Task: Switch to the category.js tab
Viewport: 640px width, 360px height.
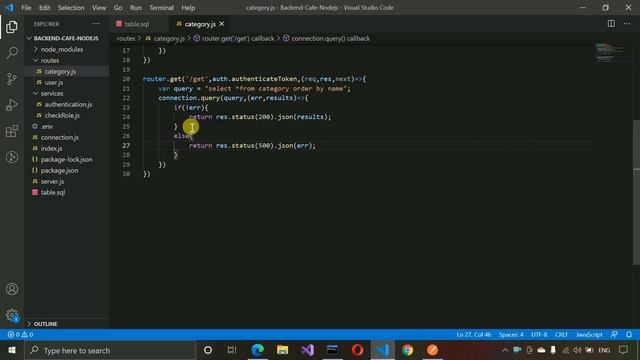Action: pyautogui.click(x=200, y=24)
